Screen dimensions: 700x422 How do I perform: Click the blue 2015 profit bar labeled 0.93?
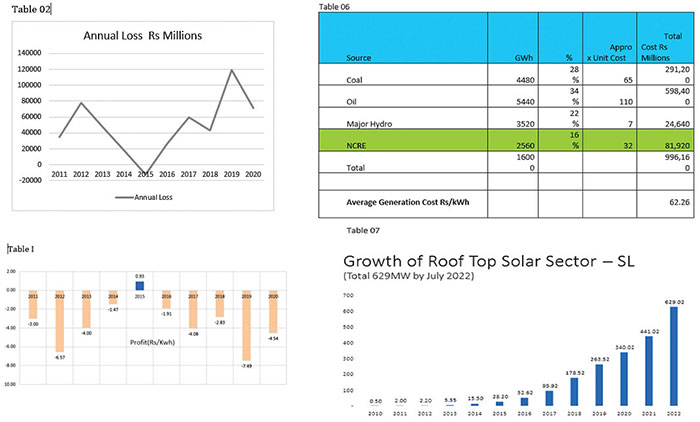(x=140, y=285)
